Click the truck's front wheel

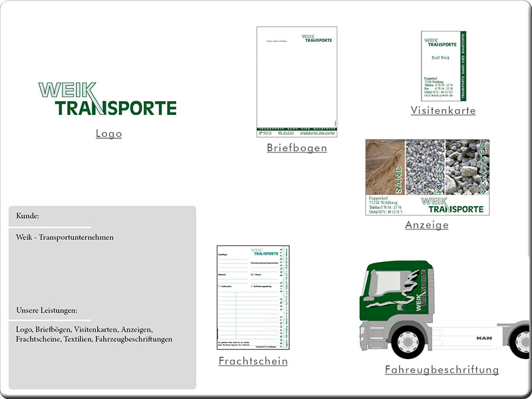tap(408, 341)
